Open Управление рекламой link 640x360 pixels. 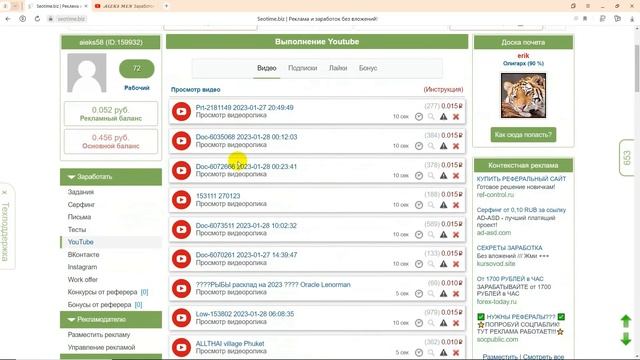[101, 347]
